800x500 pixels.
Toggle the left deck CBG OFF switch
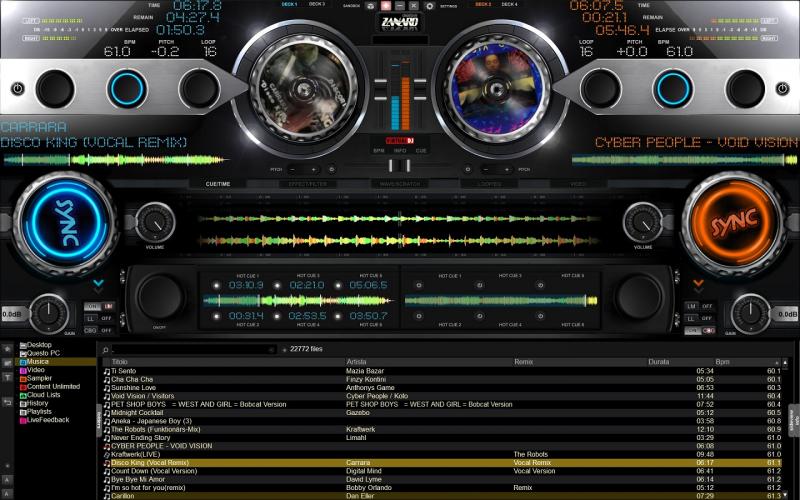(99, 330)
